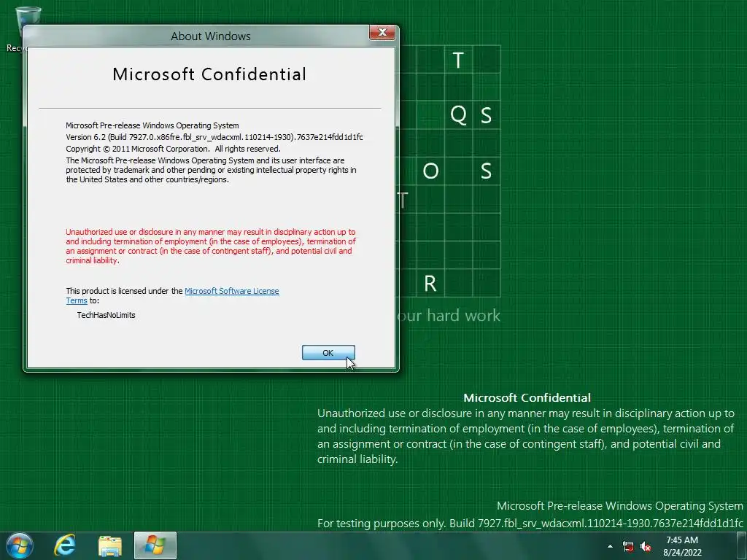Viewport: 747px width, 560px height.
Task: Click the letter R tile on desktop
Action: [x=430, y=284]
